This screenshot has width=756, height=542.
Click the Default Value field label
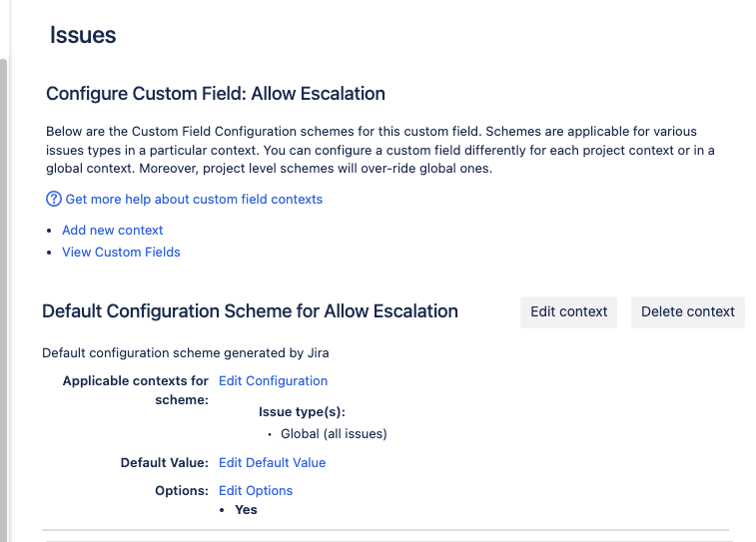pos(164,462)
